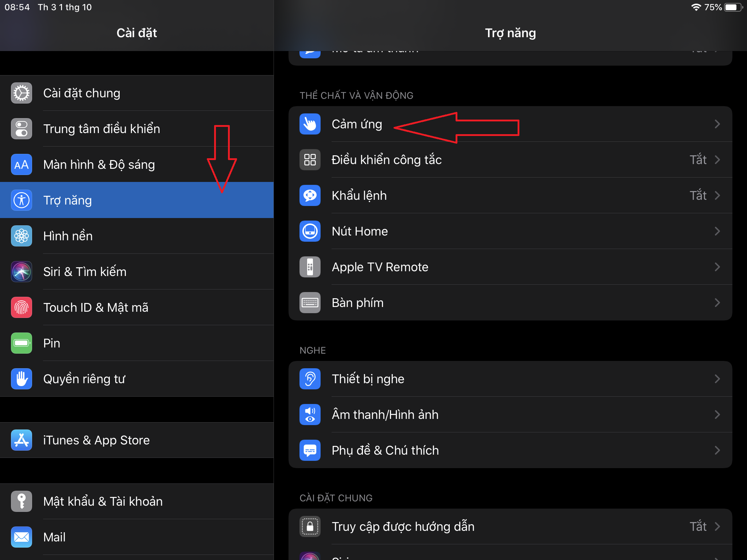Select Hình nền in sidebar
The height and width of the screenshot is (560, 747).
137,236
